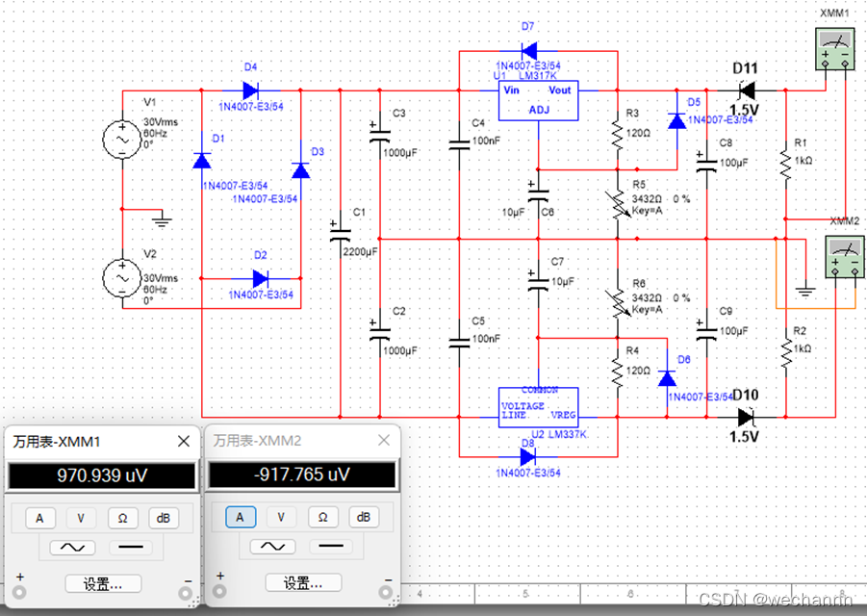Set XMM2 to AC signal mode

[x=272, y=547]
